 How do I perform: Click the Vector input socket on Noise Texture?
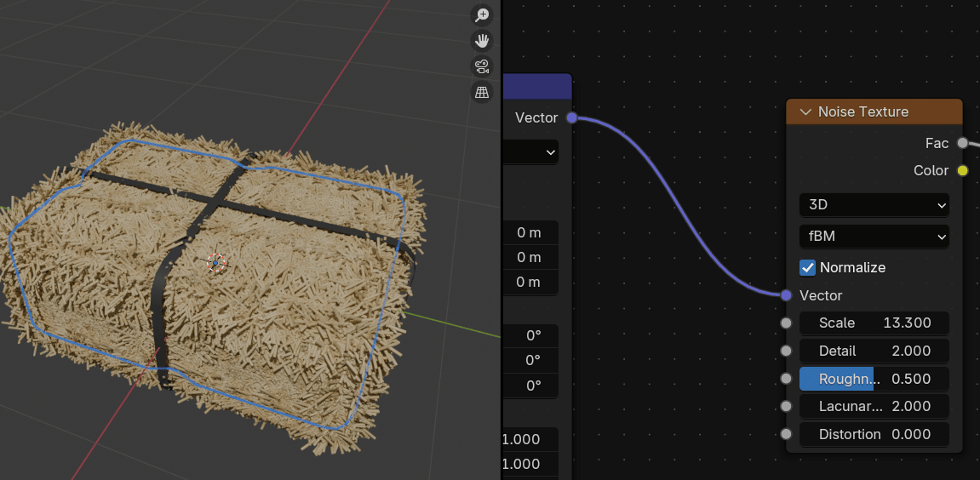(x=786, y=295)
